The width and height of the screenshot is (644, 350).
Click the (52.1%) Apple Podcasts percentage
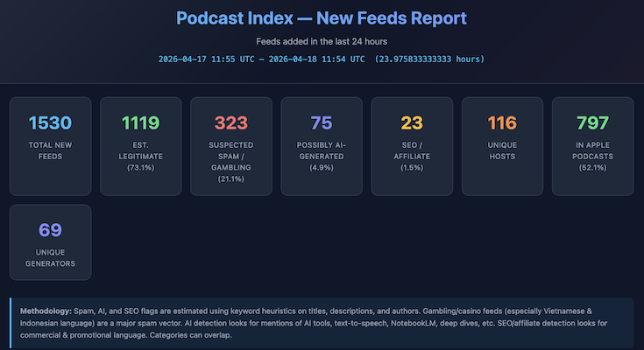tap(592, 166)
